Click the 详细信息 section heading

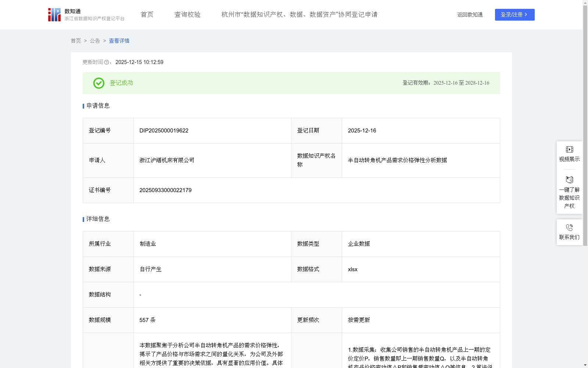(x=98, y=219)
